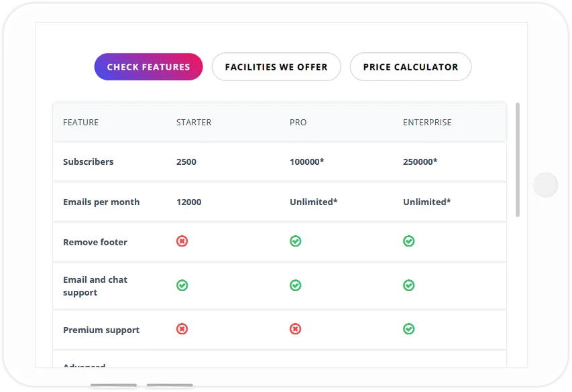
Task: Click the table's vertical scrollbar thumb
Action: [x=517, y=160]
